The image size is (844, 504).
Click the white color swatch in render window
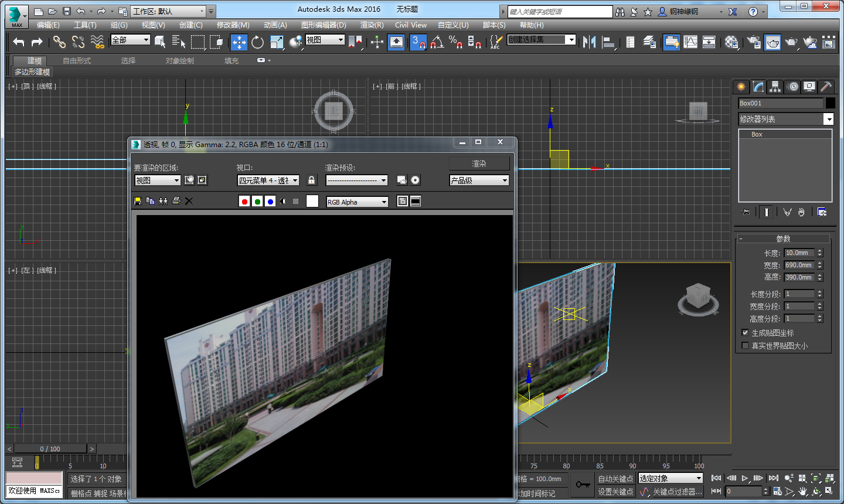(312, 201)
